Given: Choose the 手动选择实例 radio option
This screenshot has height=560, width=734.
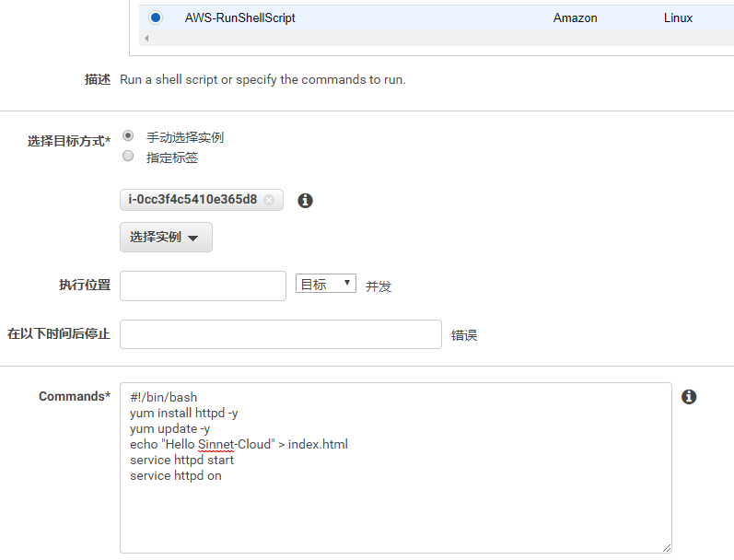Looking at the screenshot, I should [128, 135].
